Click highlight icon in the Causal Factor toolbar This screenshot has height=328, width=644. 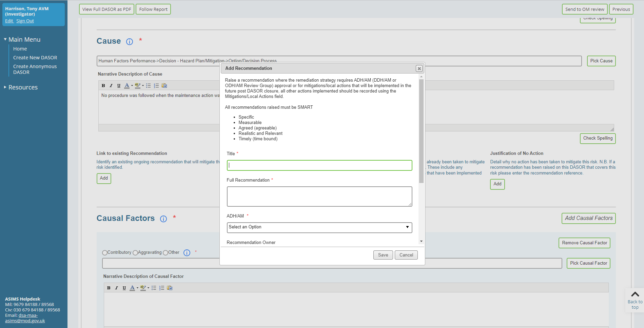pos(143,288)
